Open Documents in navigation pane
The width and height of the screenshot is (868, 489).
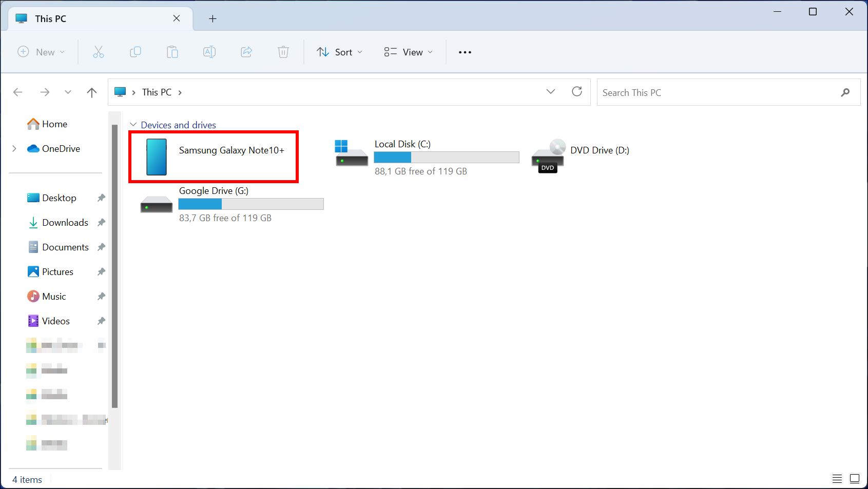pyautogui.click(x=57, y=247)
